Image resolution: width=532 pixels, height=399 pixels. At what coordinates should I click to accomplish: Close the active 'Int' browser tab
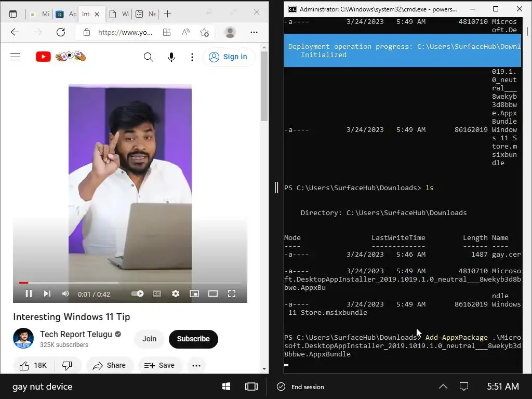click(97, 14)
